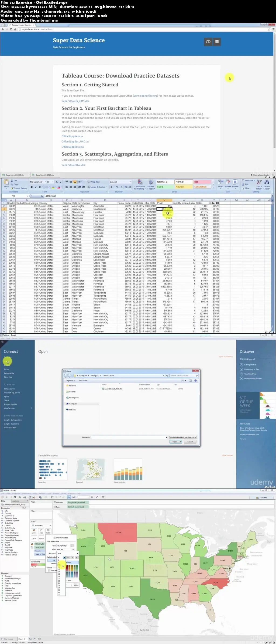Click the Insert cells icon in Excel

[x=220, y=184]
